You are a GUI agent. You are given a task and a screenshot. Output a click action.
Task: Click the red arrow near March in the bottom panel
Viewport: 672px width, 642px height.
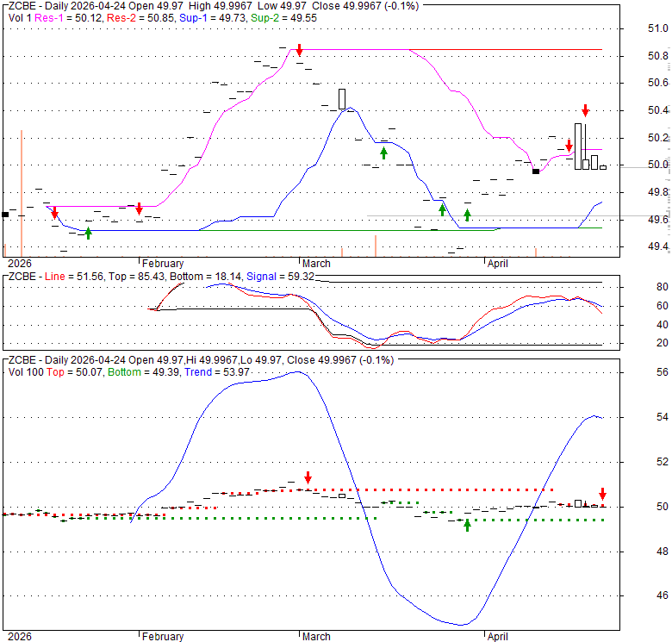click(x=308, y=477)
